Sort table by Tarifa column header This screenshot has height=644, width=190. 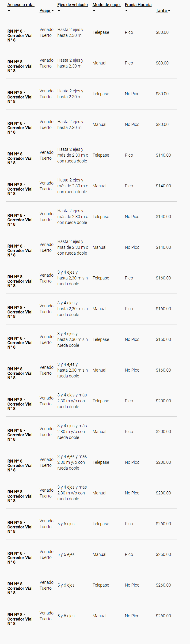point(161,11)
